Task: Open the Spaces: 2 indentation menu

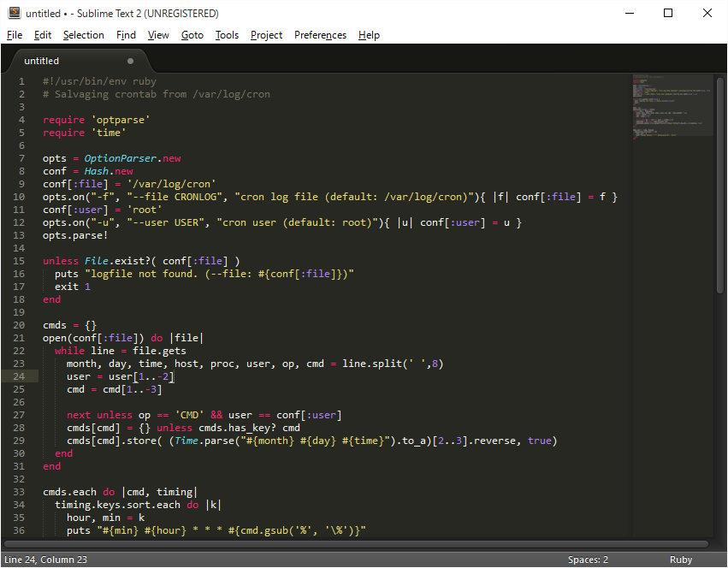Action: pyautogui.click(x=588, y=559)
